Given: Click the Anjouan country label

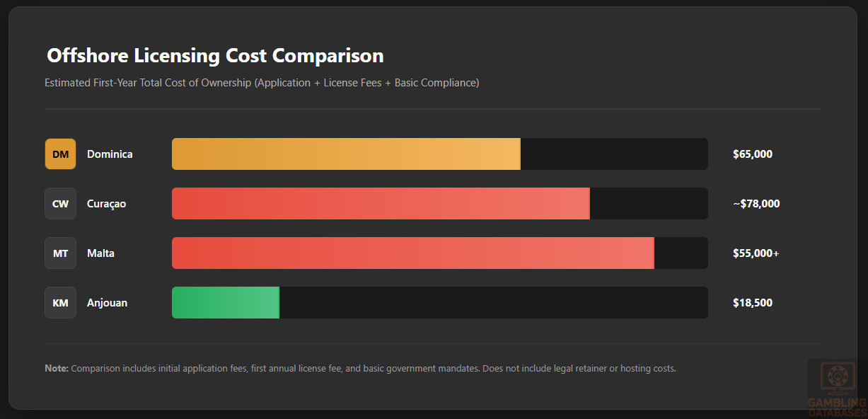Looking at the screenshot, I should (x=107, y=303).
